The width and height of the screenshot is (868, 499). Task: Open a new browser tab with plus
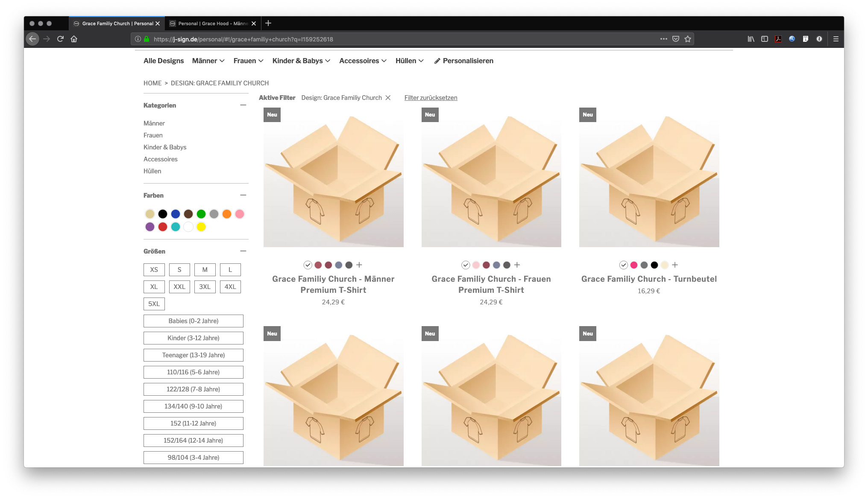pyautogui.click(x=268, y=23)
